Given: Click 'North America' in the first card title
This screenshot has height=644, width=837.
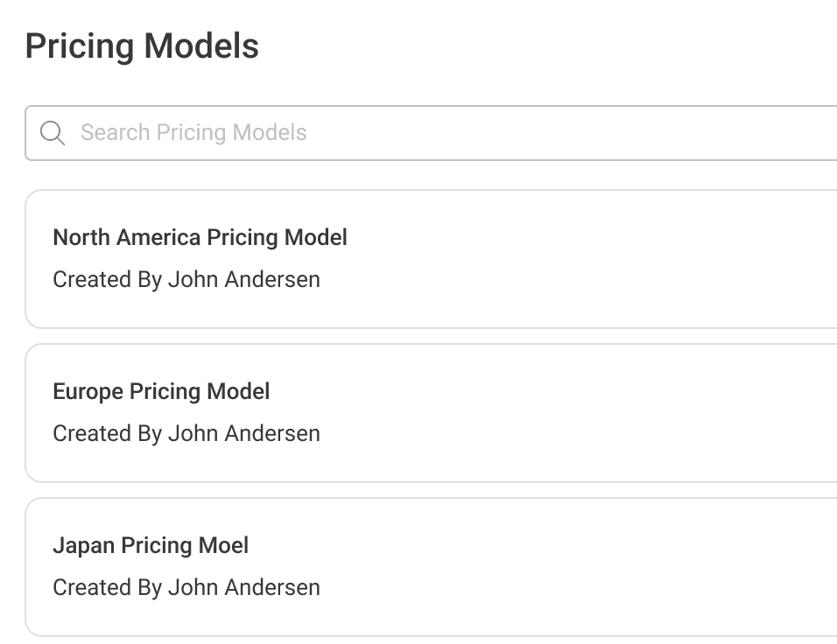Looking at the screenshot, I should point(125,237).
